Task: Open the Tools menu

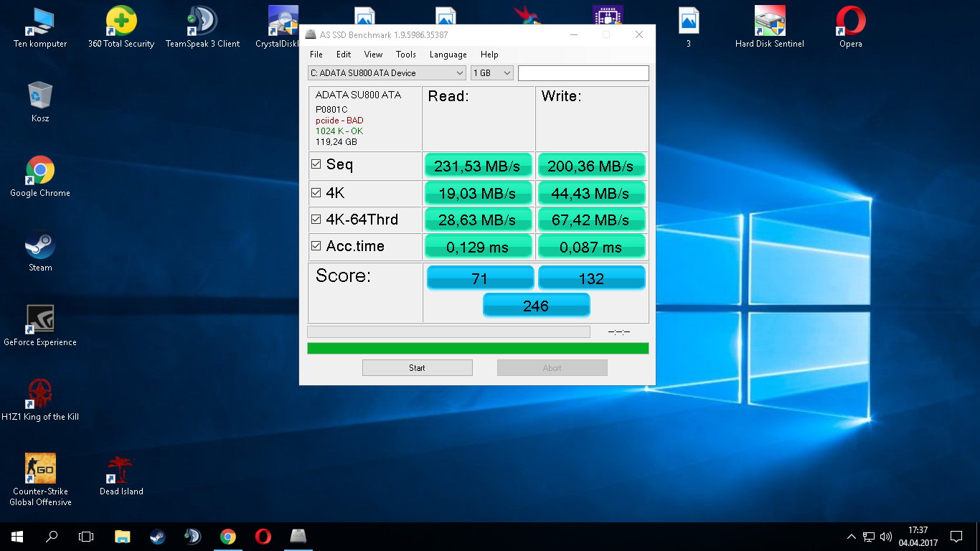Action: coord(406,55)
